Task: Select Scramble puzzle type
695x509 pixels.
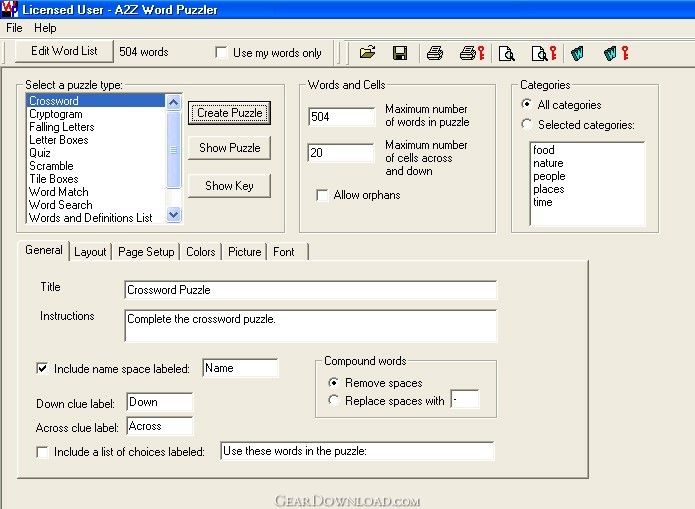Action: click(96, 166)
